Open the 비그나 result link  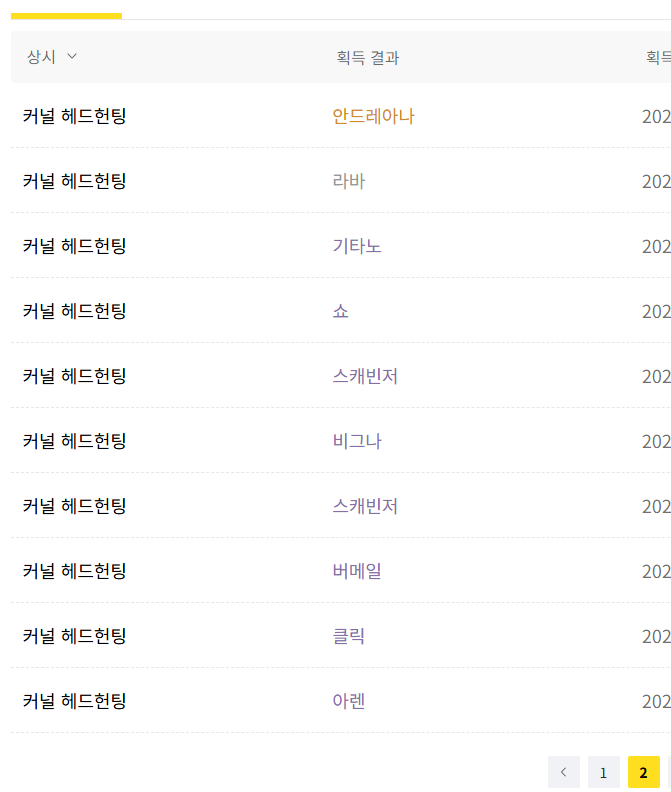click(357, 441)
